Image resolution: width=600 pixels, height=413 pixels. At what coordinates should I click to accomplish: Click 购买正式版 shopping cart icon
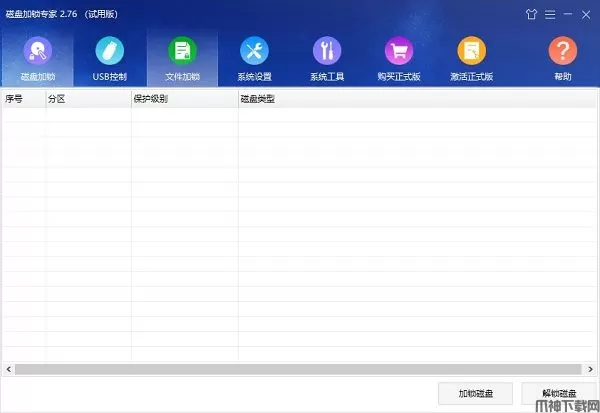tap(399, 51)
